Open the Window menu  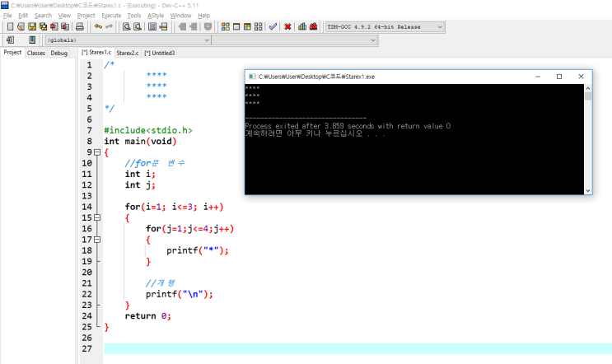tap(180, 15)
